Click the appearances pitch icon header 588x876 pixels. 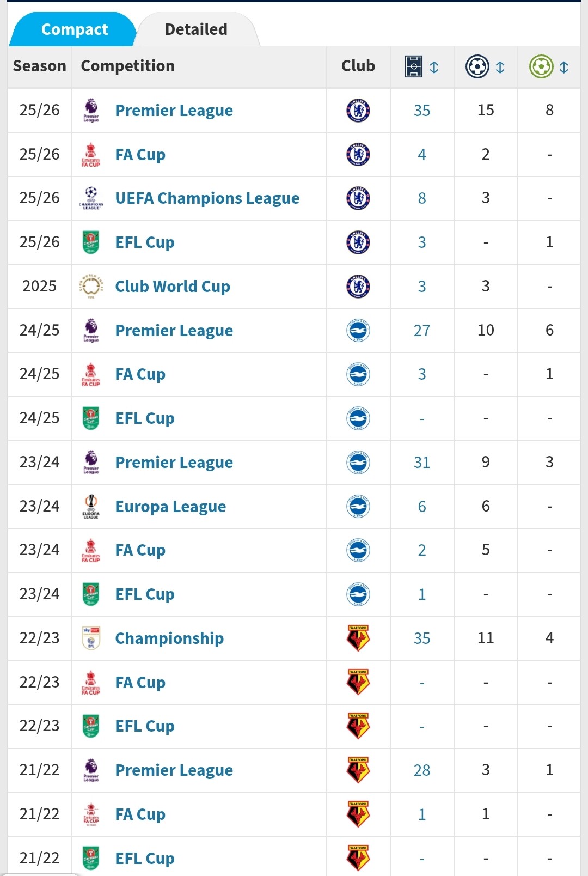[414, 66]
